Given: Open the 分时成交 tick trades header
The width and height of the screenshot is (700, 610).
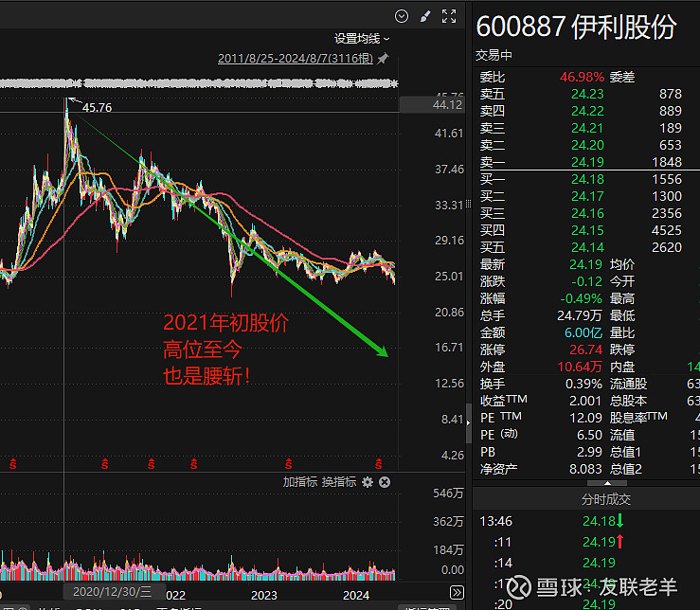Looking at the screenshot, I should [606, 499].
